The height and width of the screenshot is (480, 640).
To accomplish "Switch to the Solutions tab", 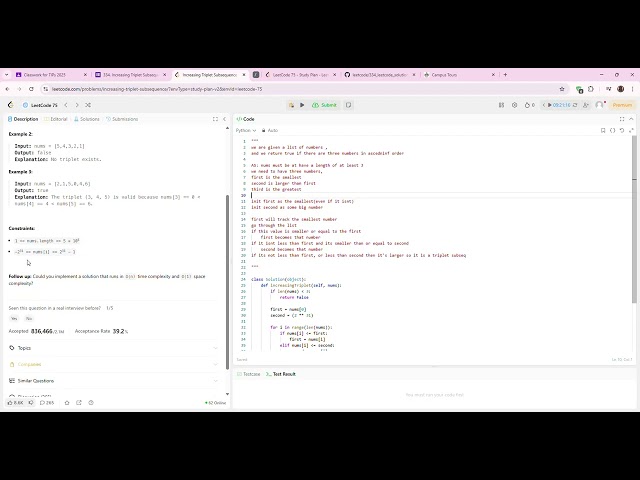I will click(x=87, y=119).
